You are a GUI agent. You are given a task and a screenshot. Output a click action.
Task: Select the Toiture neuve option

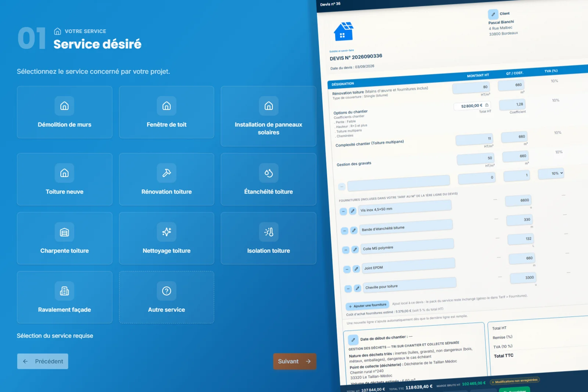coord(64,179)
